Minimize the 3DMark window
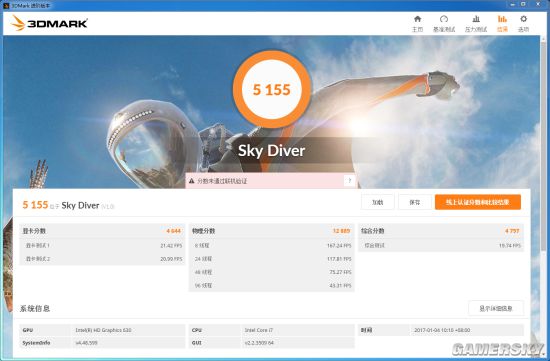 pyautogui.click(x=512, y=4)
